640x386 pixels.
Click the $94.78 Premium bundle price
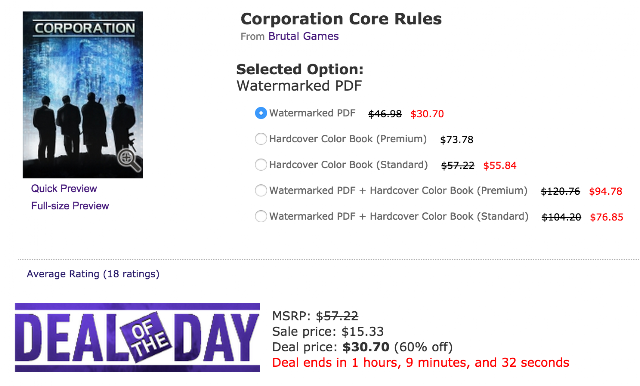[x=606, y=191]
